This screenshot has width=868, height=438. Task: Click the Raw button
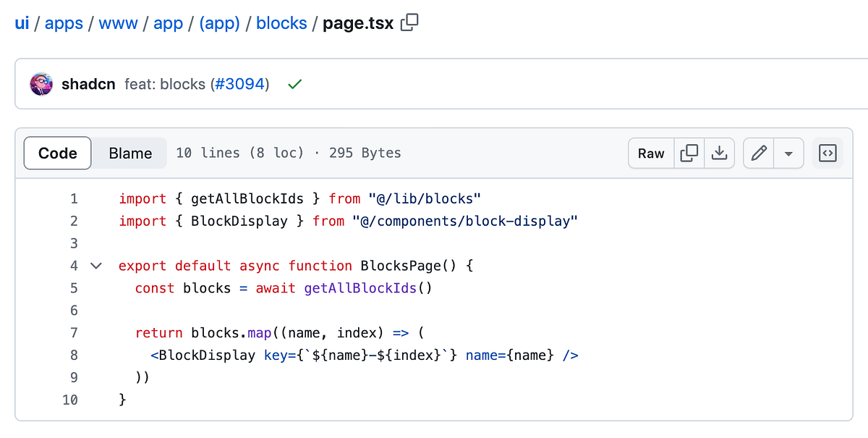[650, 153]
